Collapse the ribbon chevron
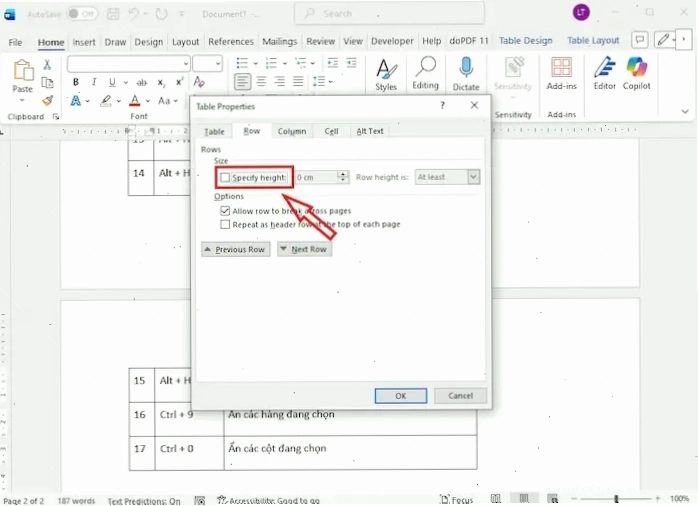This screenshot has height=506, width=698. (x=685, y=111)
